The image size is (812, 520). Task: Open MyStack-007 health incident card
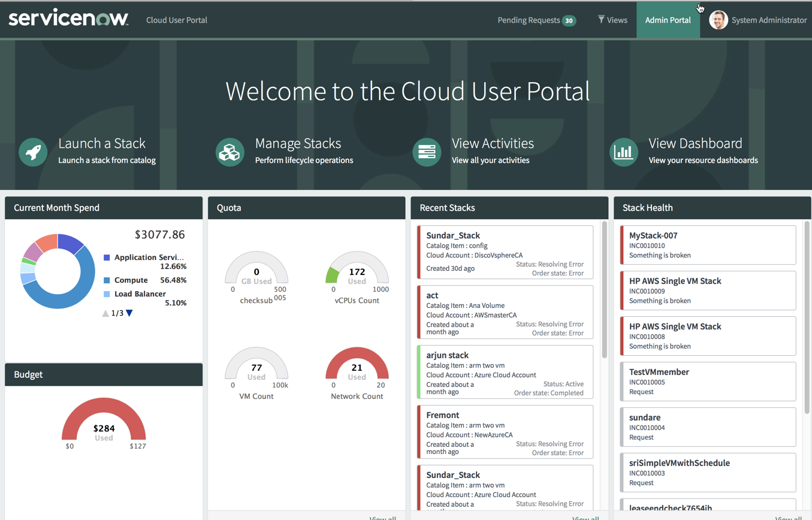click(x=708, y=245)
